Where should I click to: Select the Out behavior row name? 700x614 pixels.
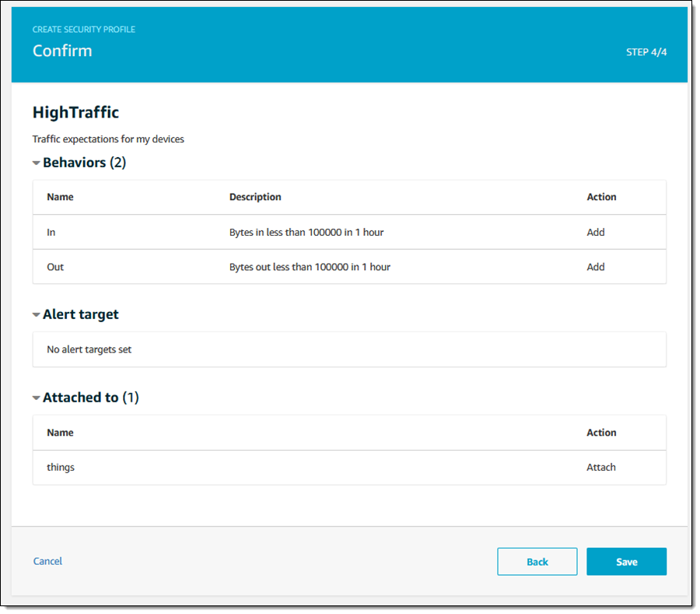coord(55,267)
